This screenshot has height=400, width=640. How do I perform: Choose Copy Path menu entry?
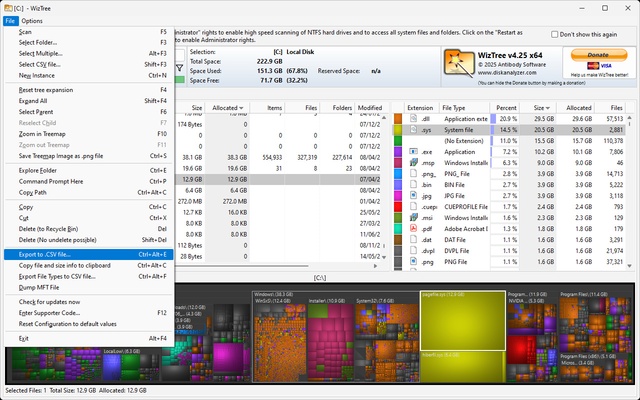89,193
